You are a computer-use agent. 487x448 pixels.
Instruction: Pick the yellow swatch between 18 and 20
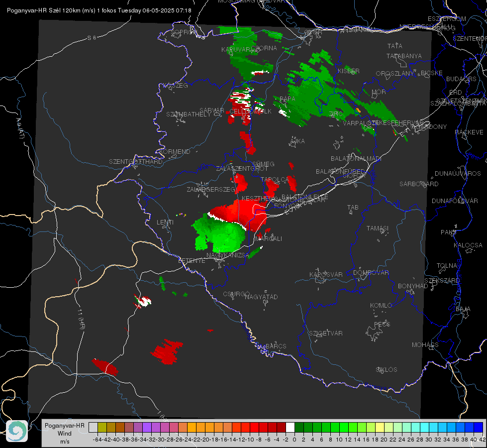380,428
